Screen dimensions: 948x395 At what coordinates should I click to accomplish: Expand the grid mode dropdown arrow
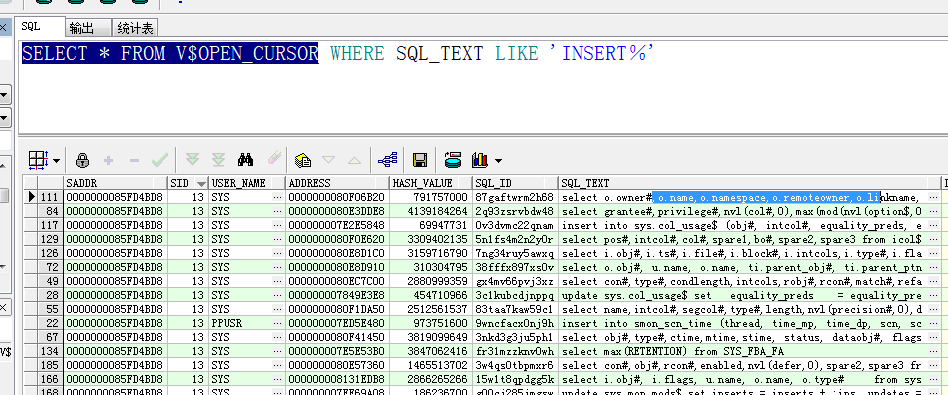56,161
